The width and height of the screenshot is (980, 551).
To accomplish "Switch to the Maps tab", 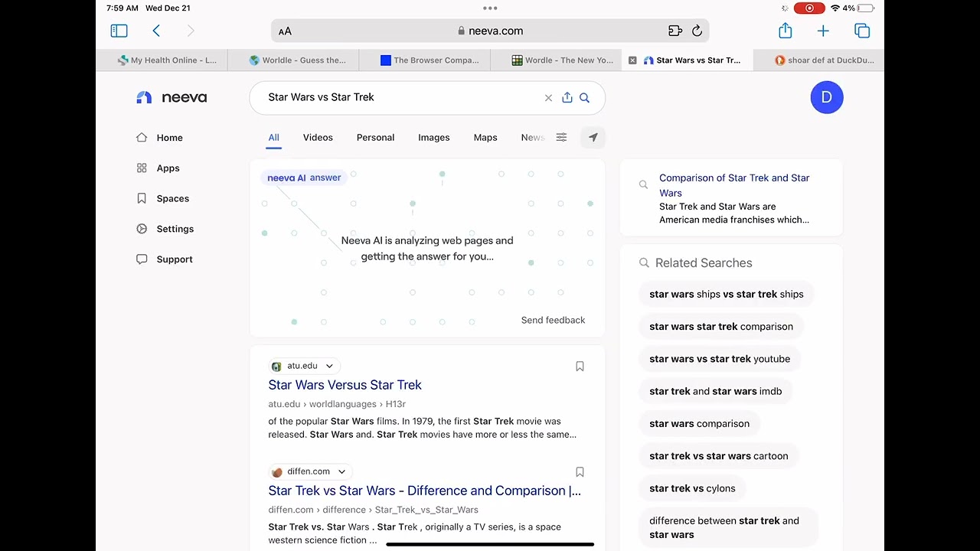I will point(485,138).
